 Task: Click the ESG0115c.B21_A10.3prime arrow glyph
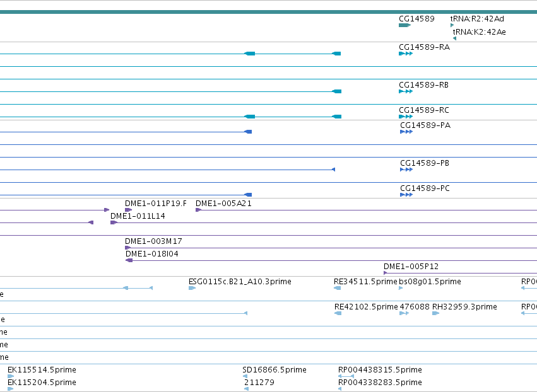[192, 288]
